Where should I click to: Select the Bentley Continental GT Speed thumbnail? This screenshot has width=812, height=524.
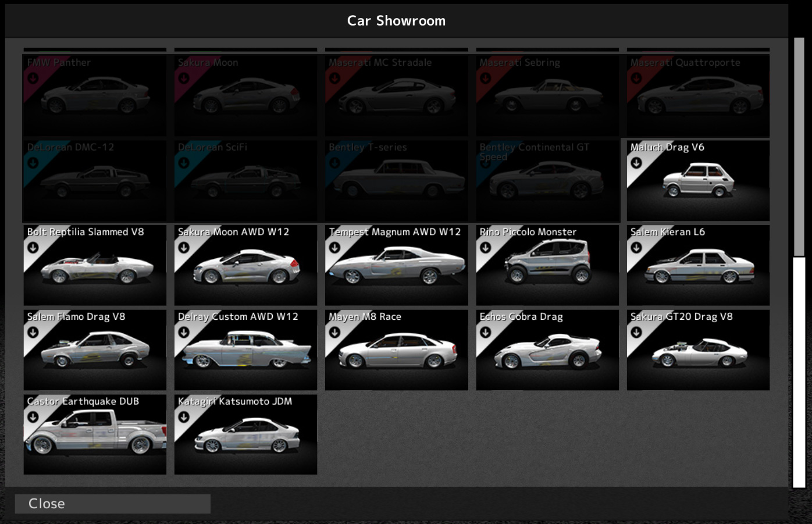coord(547,181)
